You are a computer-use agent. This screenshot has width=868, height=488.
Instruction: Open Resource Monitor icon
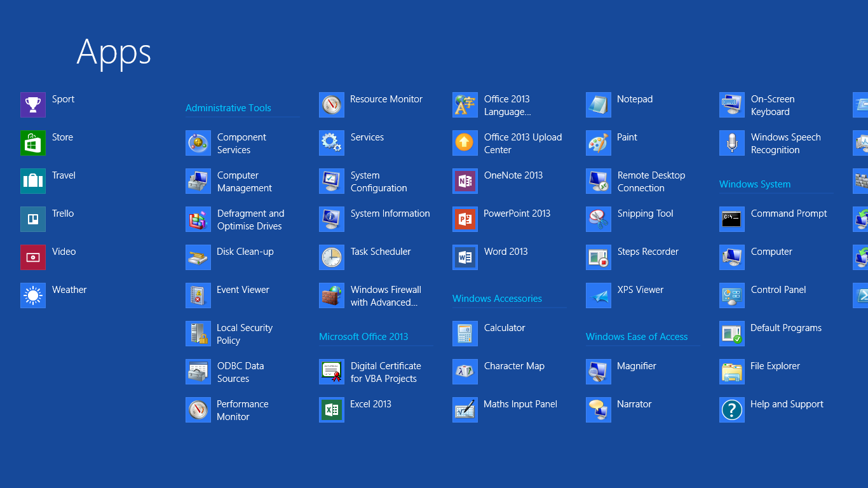(332, 105)
